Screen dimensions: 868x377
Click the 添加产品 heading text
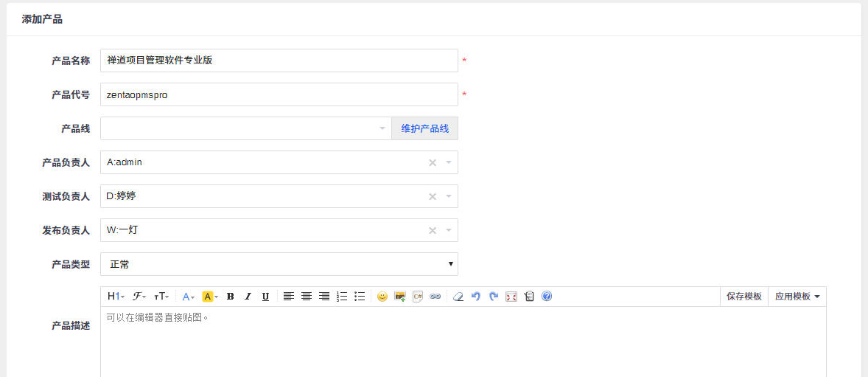[42, 19]
